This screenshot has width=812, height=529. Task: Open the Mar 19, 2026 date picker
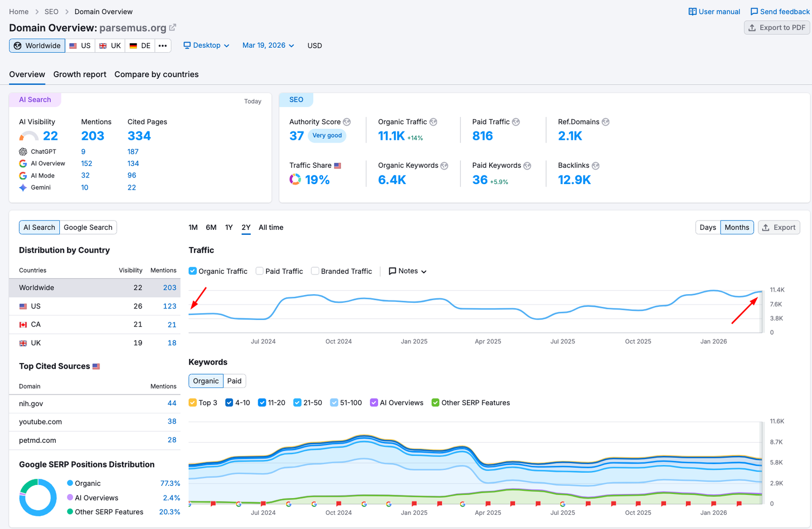(268, 45)
